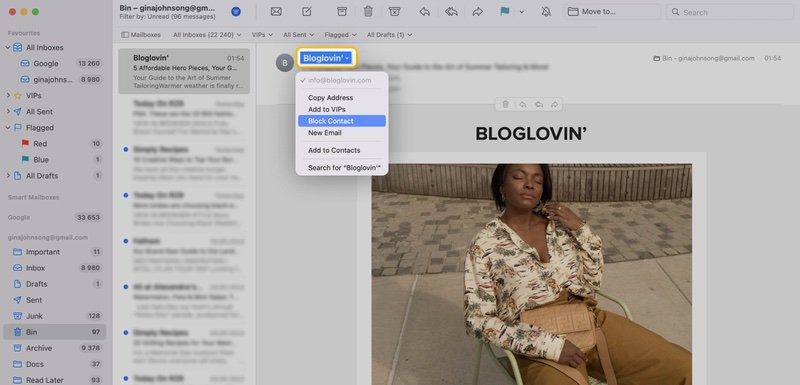Click inline forward icon above message
The height and width of the screenshot is (385, 800).
(554, 104)
